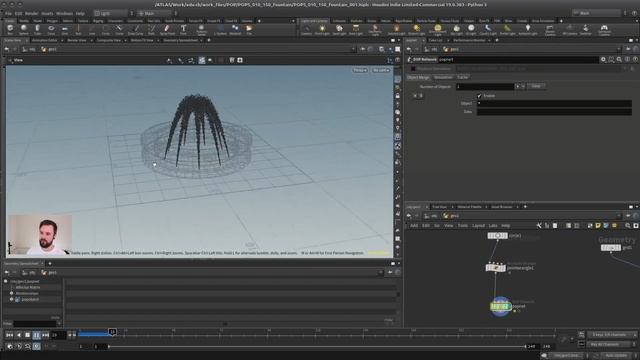The image size is (640, 360).
Task: Switch to the Performance Monitor tab
Action: pyautogui.click(x=469, y=40)
